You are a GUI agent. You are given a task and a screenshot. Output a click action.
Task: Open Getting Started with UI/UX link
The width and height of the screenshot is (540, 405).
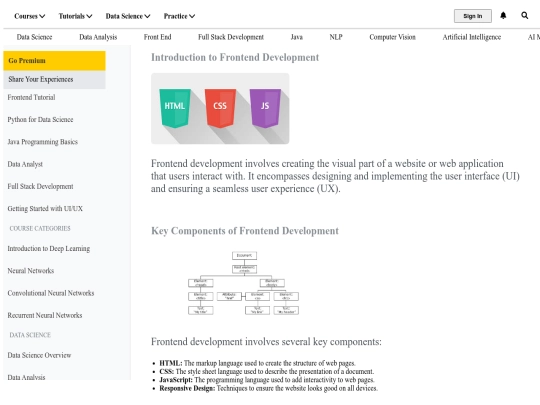point(45,209)
